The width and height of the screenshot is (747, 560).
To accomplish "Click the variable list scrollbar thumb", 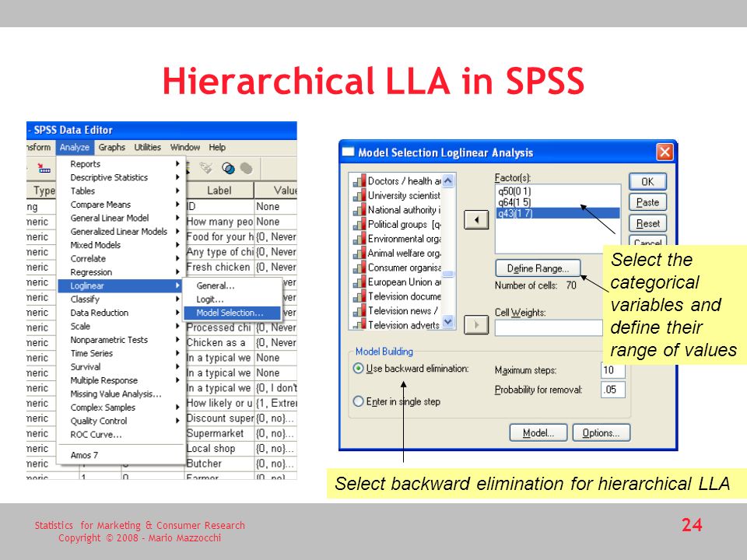I will click(448, 275).
